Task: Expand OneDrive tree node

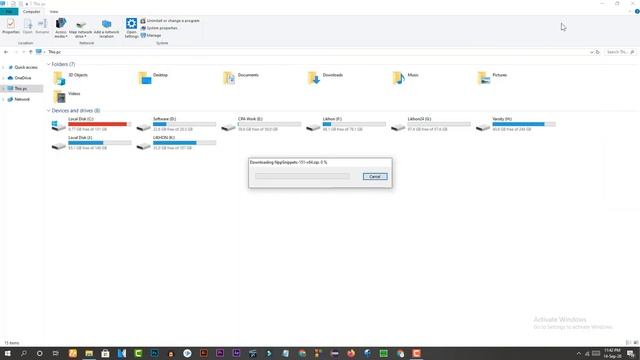Action: [x=4, y=78]
